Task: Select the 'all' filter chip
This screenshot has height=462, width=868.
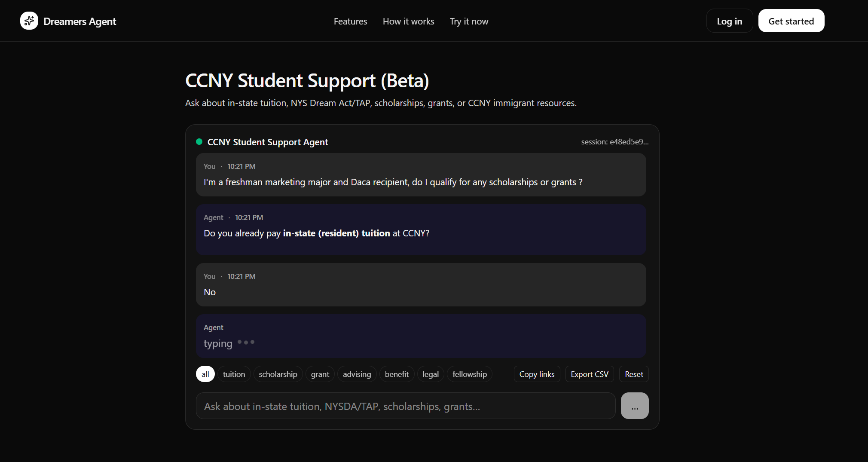Action: coord(205,374)
